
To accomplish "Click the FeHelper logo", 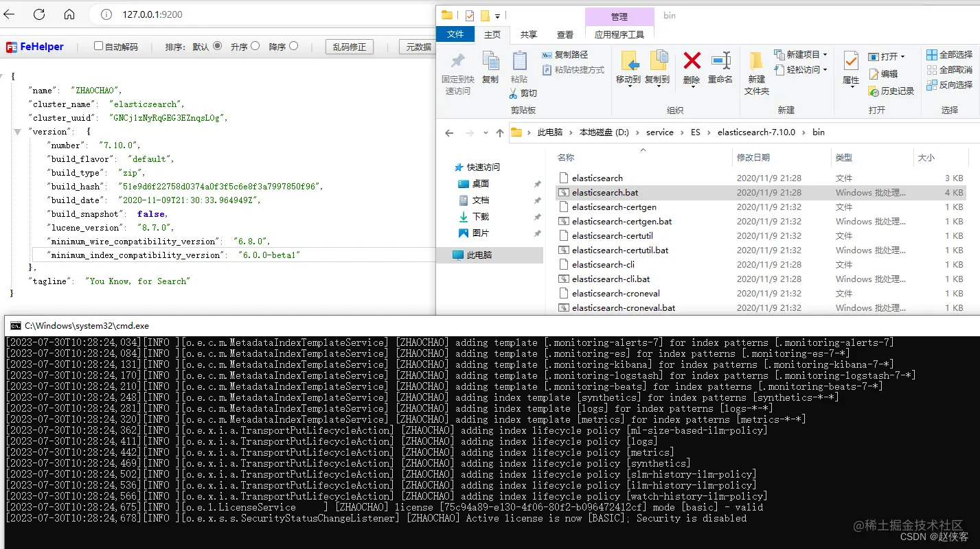I will pos(35,47).
